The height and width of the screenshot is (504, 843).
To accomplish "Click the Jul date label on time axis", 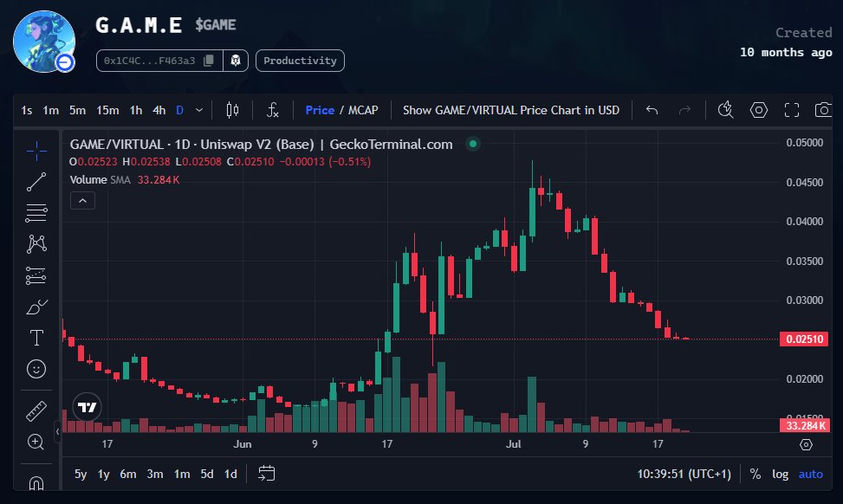I will (x=514, y=444).
